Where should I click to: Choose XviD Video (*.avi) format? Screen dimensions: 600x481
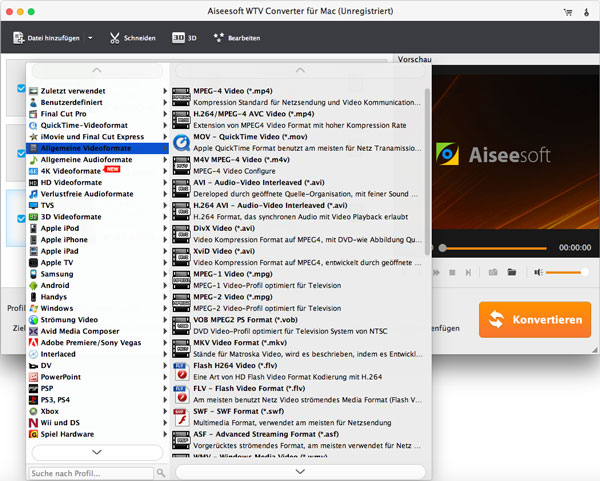297,257
